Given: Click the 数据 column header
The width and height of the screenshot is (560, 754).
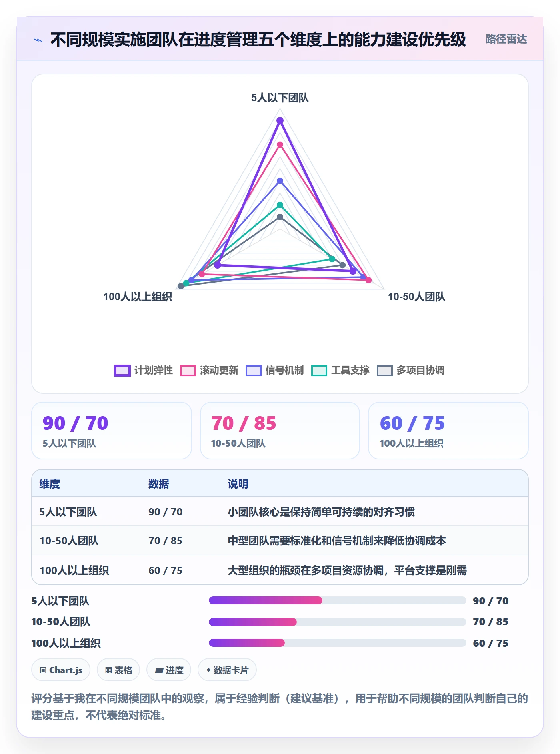Looking at the screenshot, I should pos(159,484).
